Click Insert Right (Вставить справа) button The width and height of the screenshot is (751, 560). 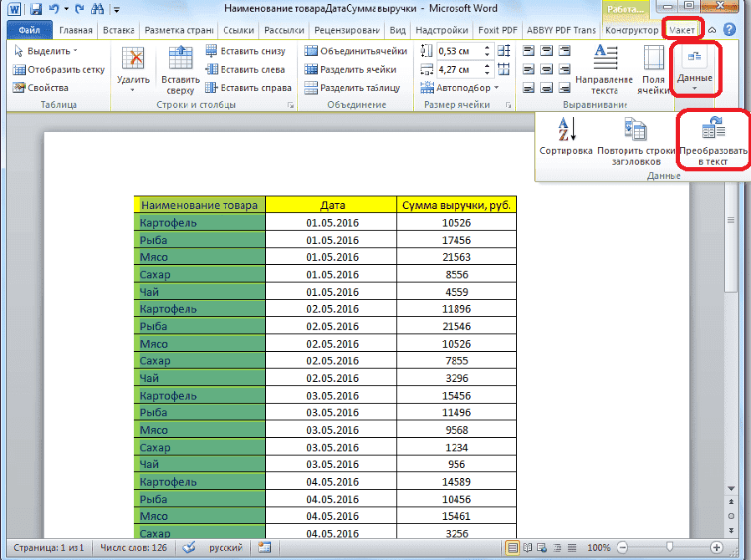(x=248, y=88)
